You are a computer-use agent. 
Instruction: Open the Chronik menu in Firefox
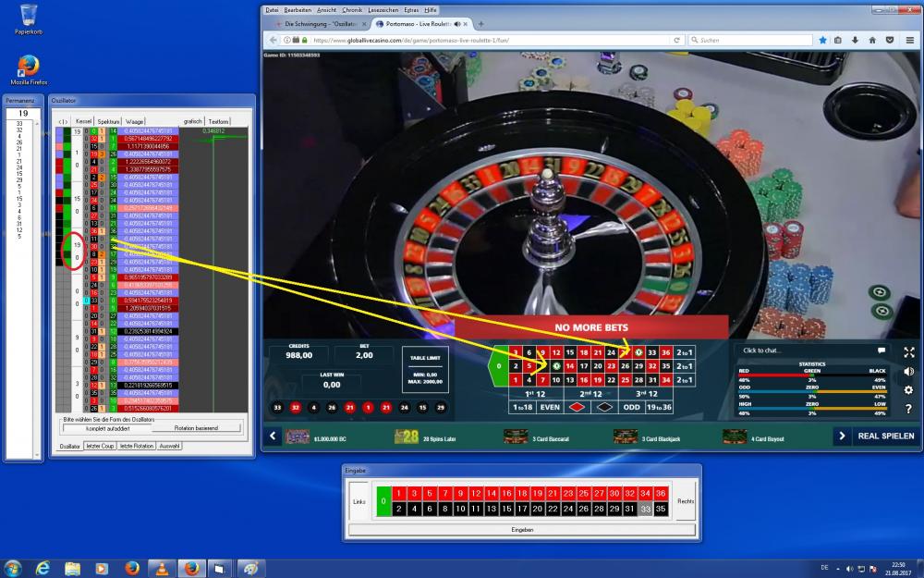click(352, 10)
